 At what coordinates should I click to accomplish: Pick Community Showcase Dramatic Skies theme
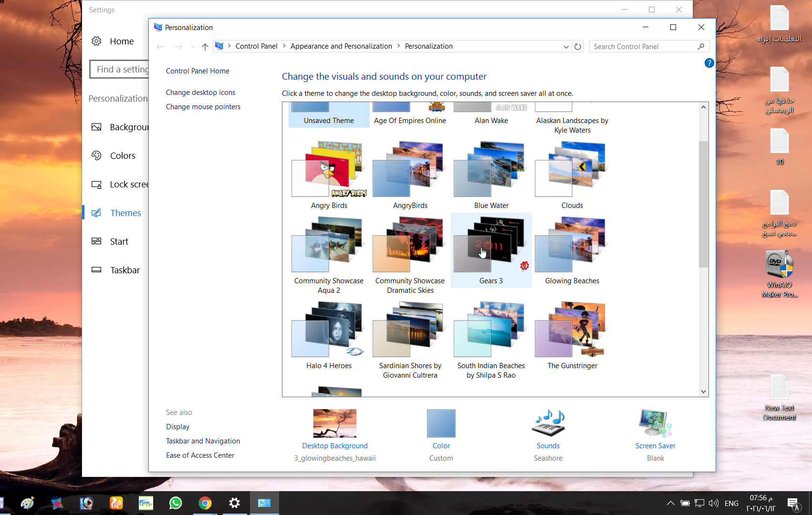pyautogui.click(x=410, y=255)
